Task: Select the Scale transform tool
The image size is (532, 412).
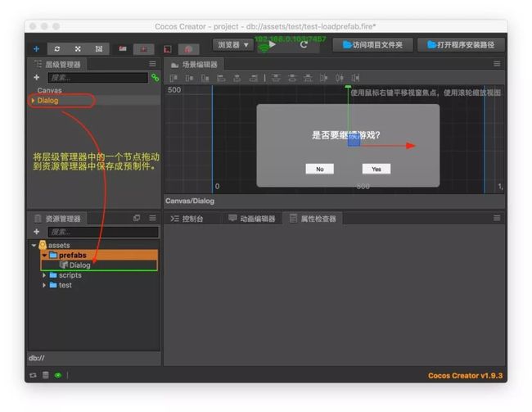Action: click(78, 49)
